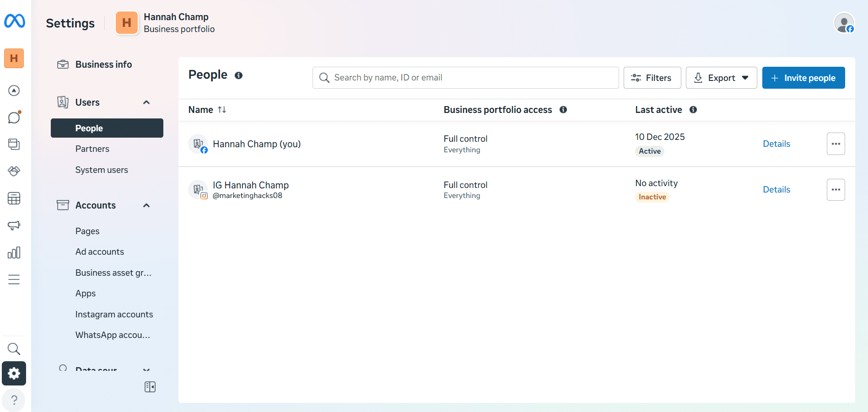Select the Ads megaphone icon
Viewport: 868px width, 412px height.
[14, 225]
